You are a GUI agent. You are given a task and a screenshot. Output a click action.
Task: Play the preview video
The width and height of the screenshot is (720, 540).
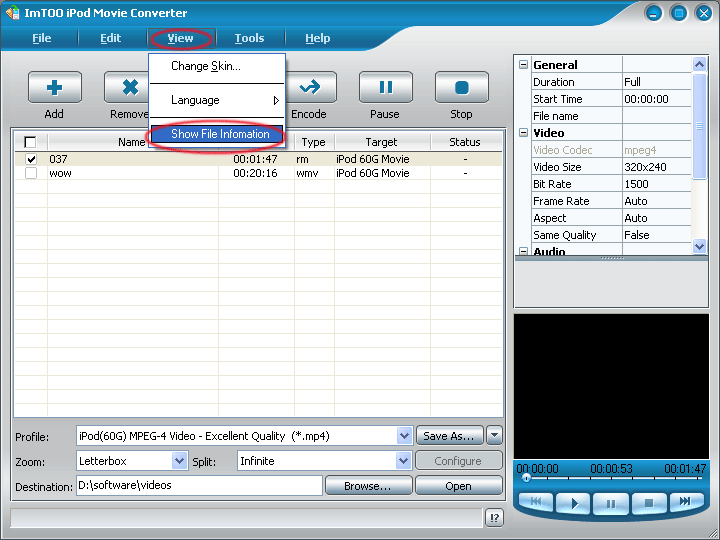tap(574, 503)
